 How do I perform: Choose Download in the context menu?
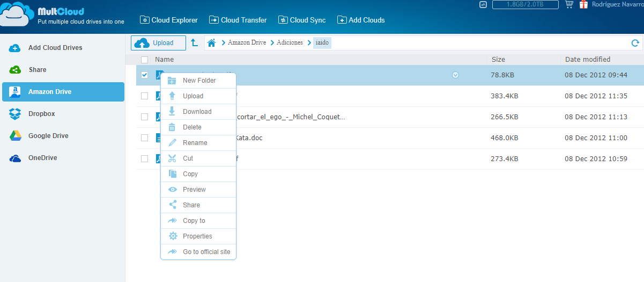[198, 112]
